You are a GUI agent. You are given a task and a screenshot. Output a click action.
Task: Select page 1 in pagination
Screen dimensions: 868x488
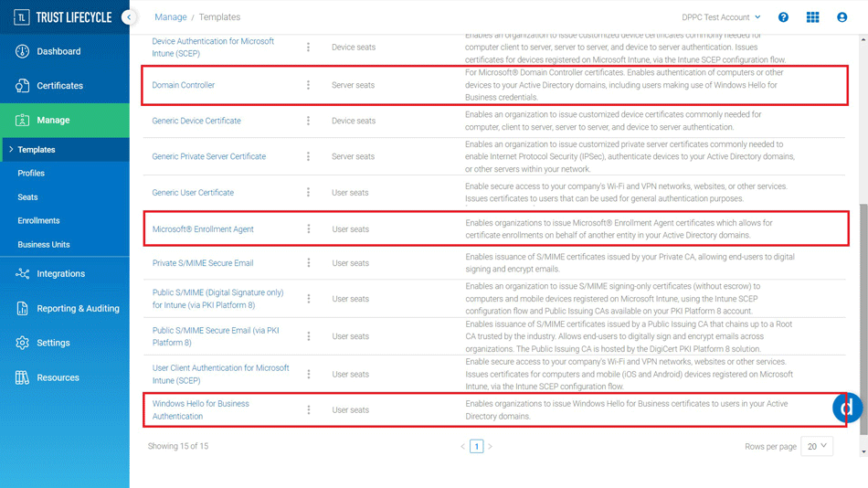(476, 447)
